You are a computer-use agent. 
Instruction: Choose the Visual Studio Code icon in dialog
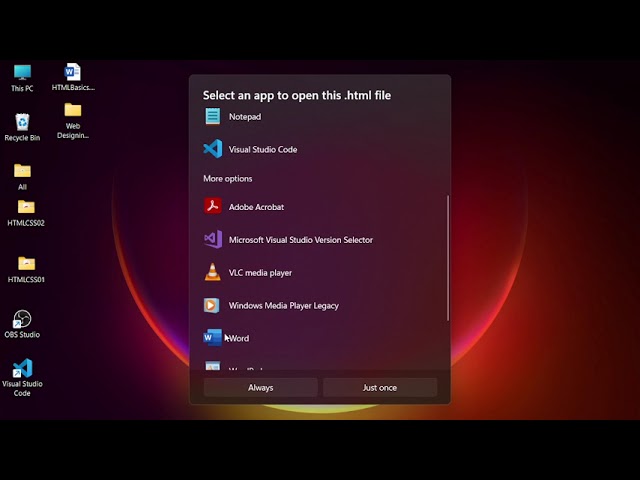pyautogui.click(x=213, y=149)
